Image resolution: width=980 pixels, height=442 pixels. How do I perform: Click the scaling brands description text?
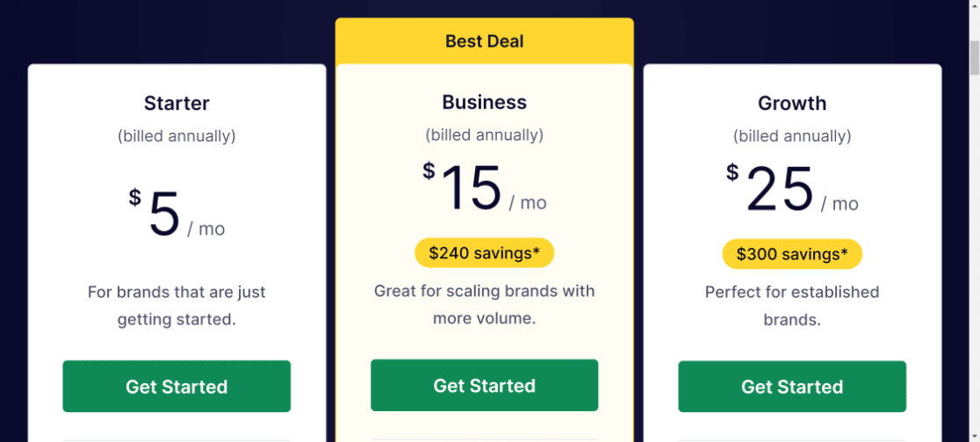coord(484,304)
